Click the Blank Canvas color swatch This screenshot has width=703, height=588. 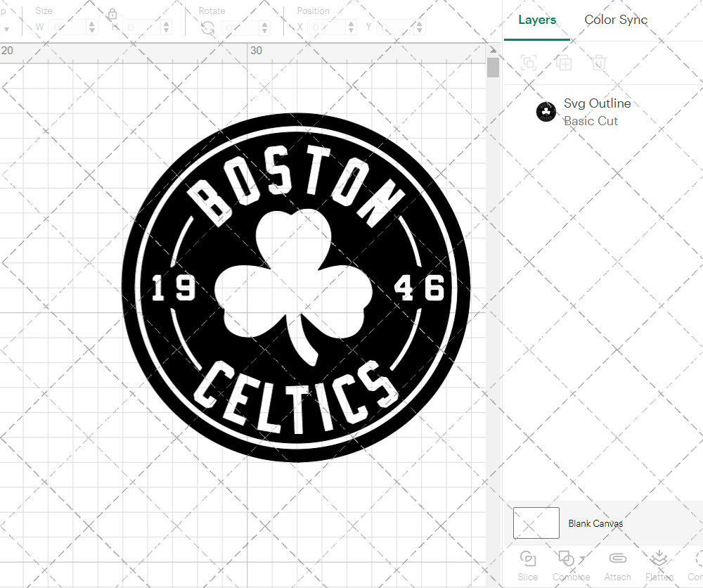coord(536,523)
